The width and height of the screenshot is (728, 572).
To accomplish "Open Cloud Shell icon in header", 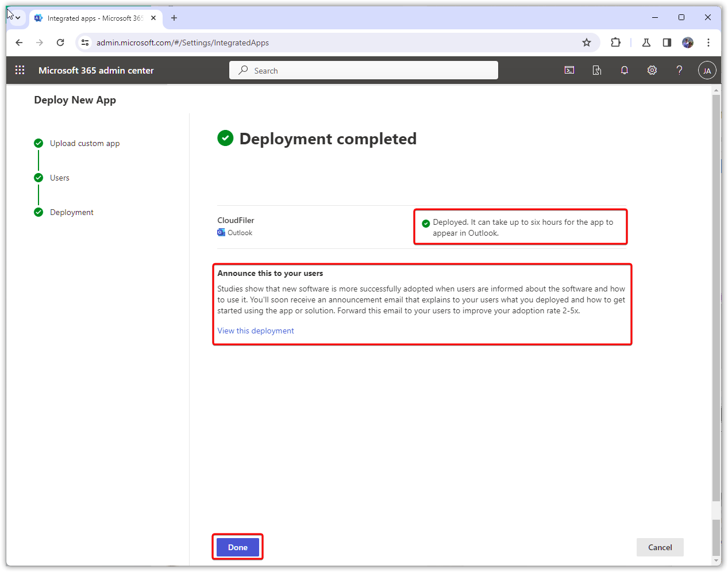I will [x=569, y=70].
